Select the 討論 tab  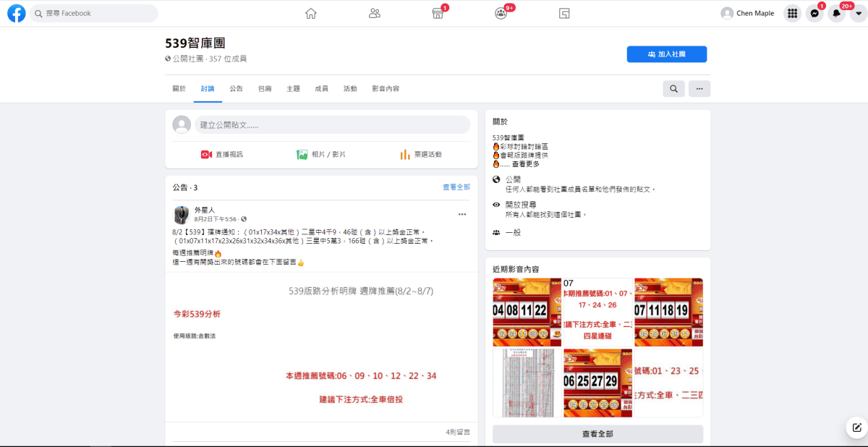(x=208, y=88)
